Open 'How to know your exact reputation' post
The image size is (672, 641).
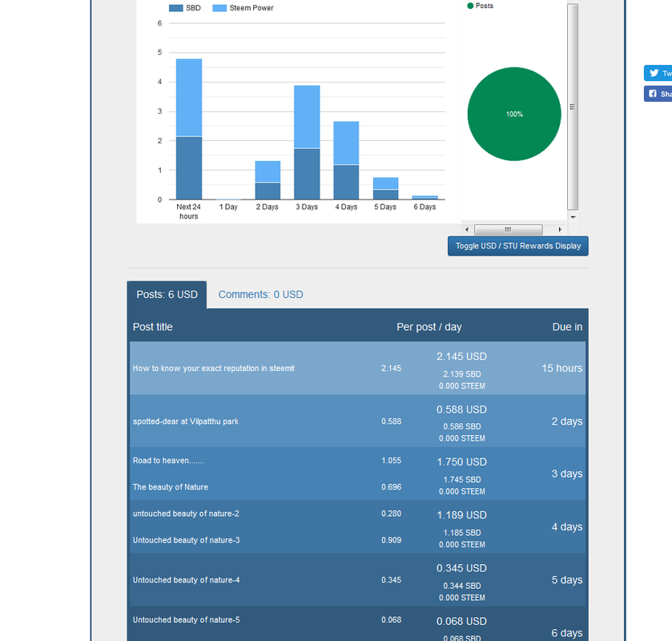(213, 369)
